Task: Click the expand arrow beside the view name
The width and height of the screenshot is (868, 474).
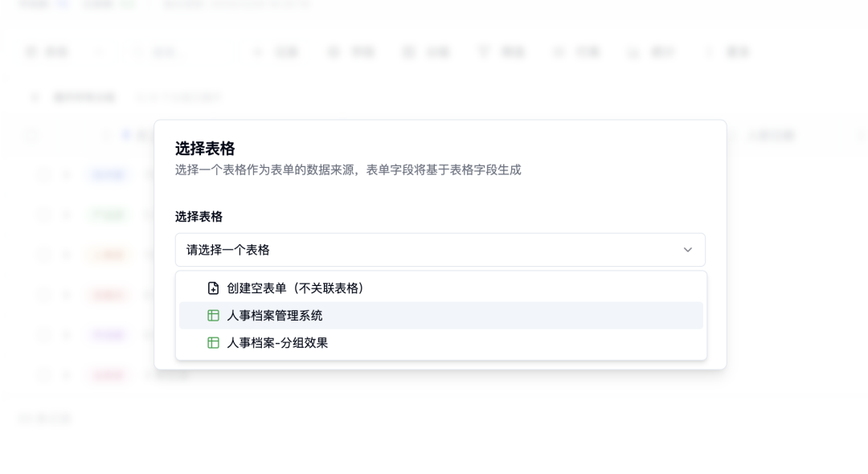Action: pos(34,96)
